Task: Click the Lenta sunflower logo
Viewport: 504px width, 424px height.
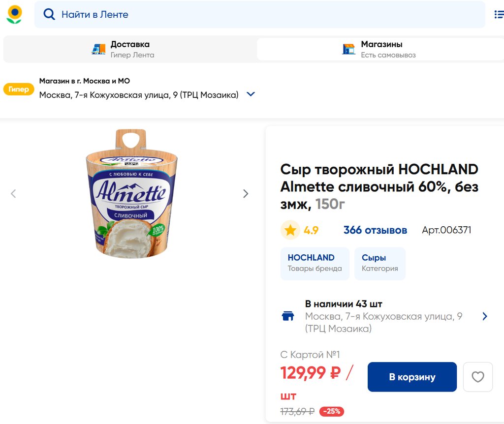Action: click(x=14, y=14)
